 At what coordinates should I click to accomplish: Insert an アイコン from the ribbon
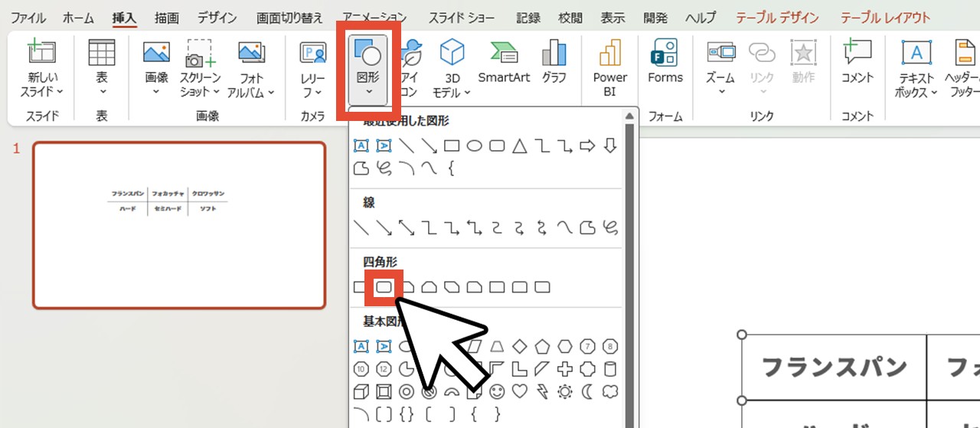410,67
